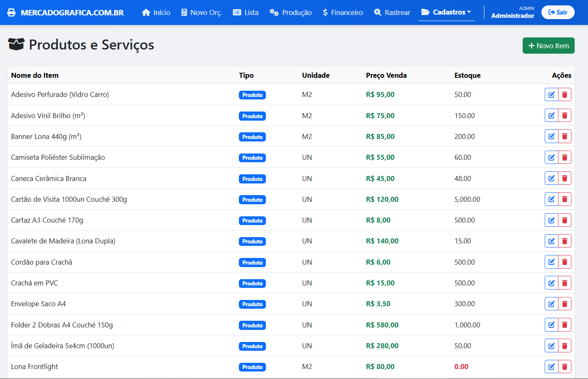Navigate to Financeiro in navbar
The width and height of the screenshot is (588, 379).
click(342, 12)
